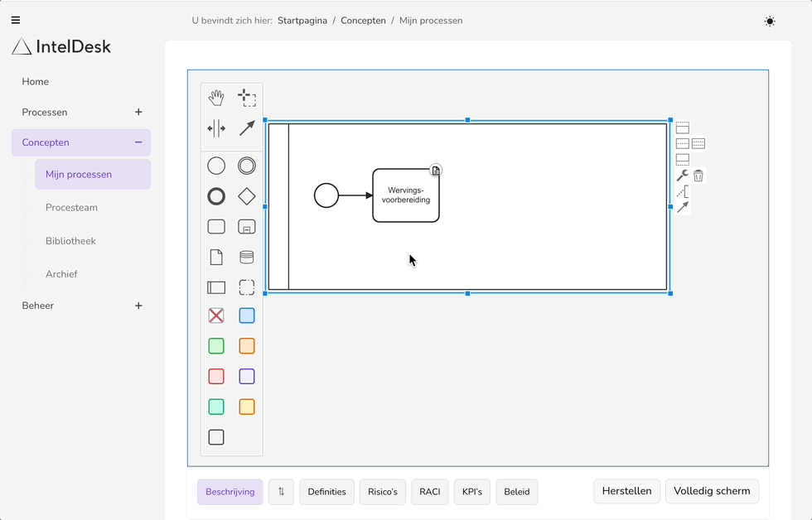Toggle the sidebar with hamburger menu
The image size is (812, 520).
16,21
